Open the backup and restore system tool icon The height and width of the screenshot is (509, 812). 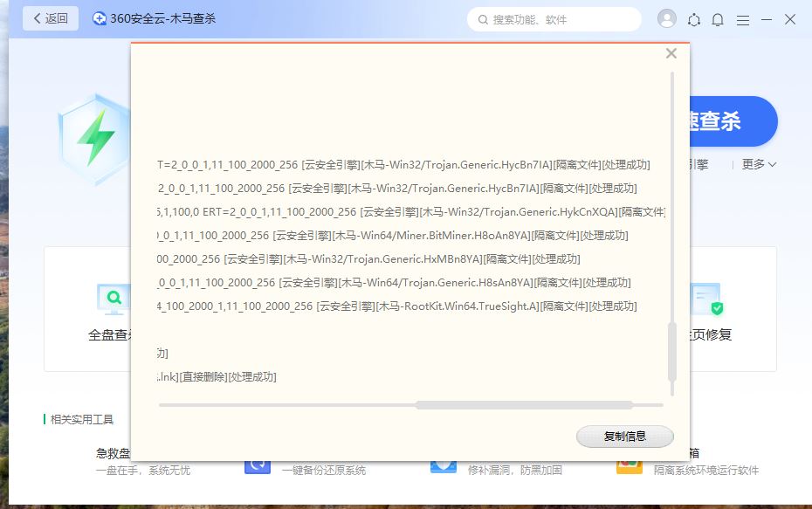pos(258,466)
